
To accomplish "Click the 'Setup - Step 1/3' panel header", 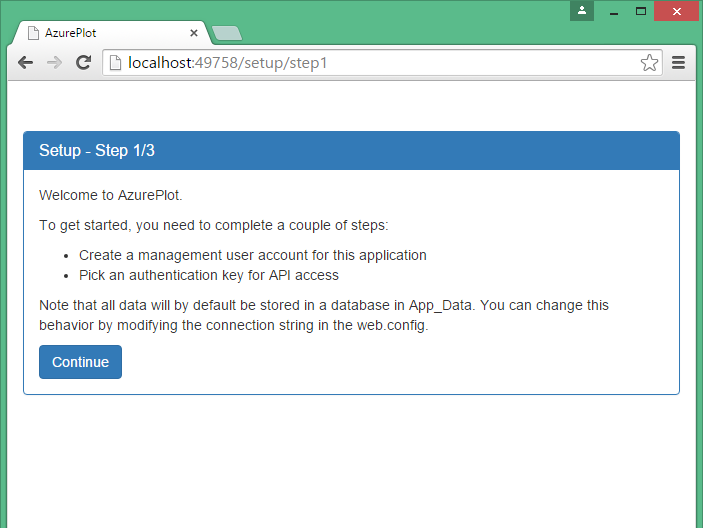I will [351, 151].
